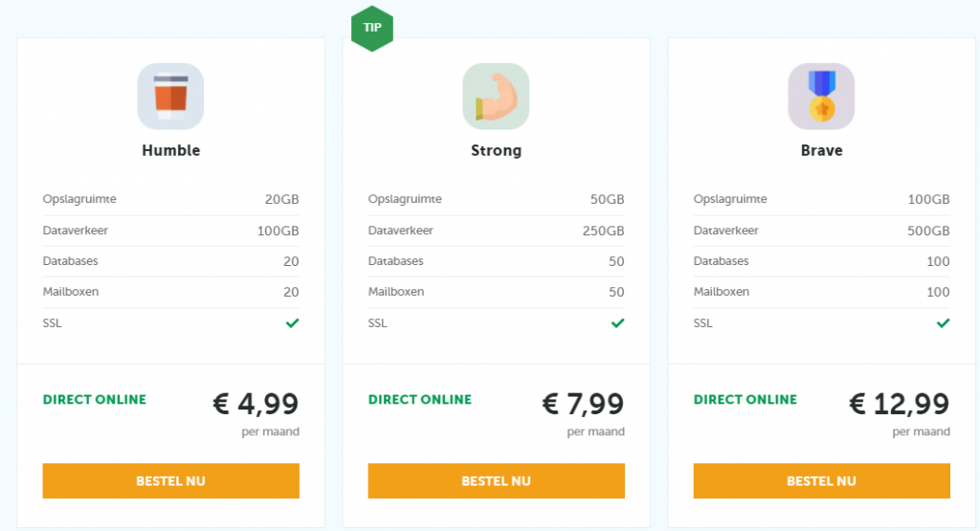The width and height of the screenshot is (980, 531).
Task: Order the Humble plan with Bestel Nu
Action: (170, 481)
